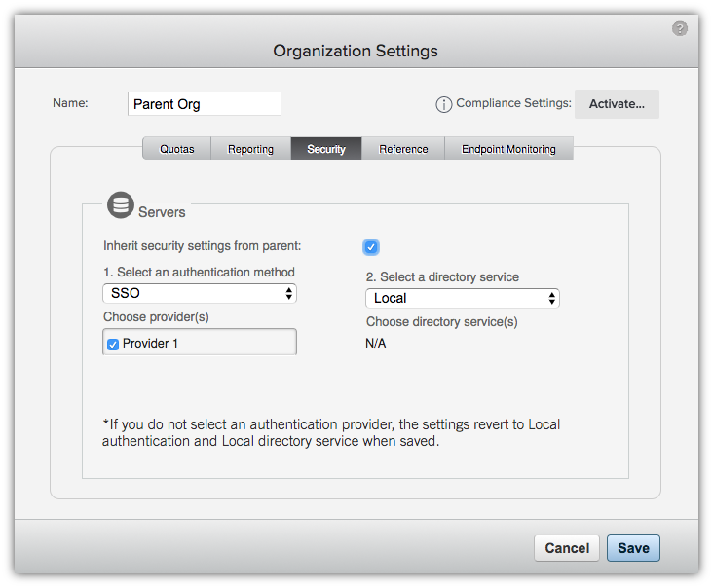
Task: Click the Cancel button
Action: click(567, 548)
